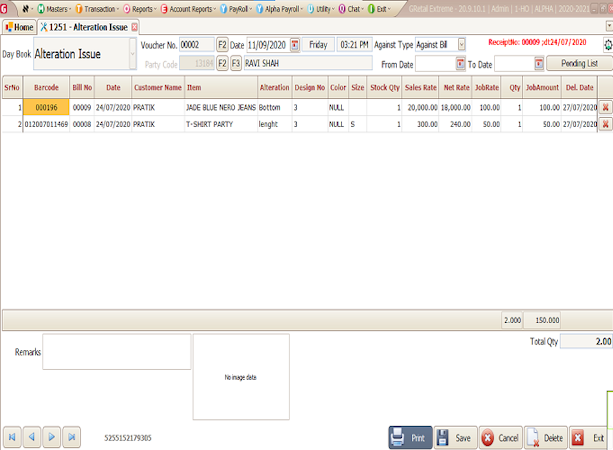Click the pin icon left of Masters

tap(26, 9)
